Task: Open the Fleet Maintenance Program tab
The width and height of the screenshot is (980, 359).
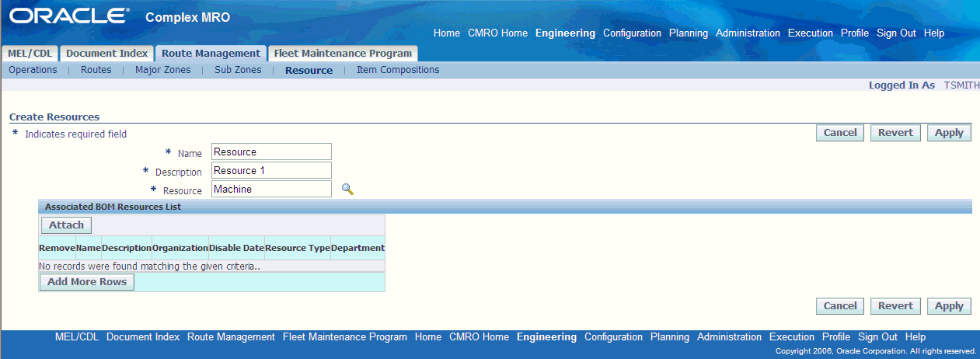Action: (343, 54)
